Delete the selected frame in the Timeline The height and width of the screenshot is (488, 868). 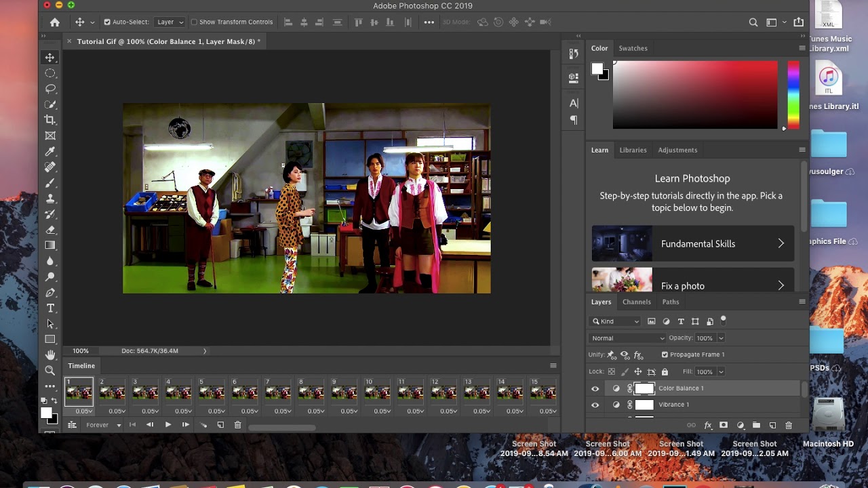(237, 425)
